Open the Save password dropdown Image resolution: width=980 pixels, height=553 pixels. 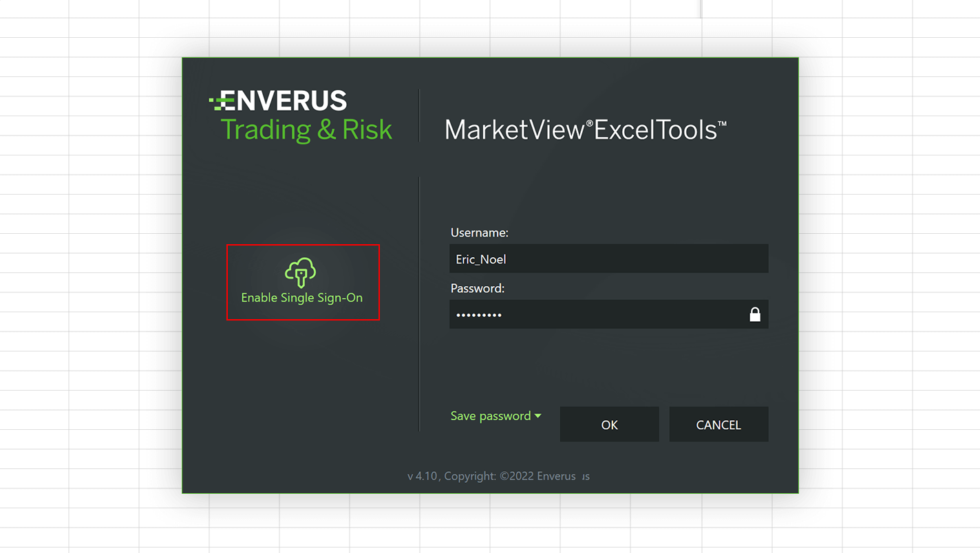(496, 416)
